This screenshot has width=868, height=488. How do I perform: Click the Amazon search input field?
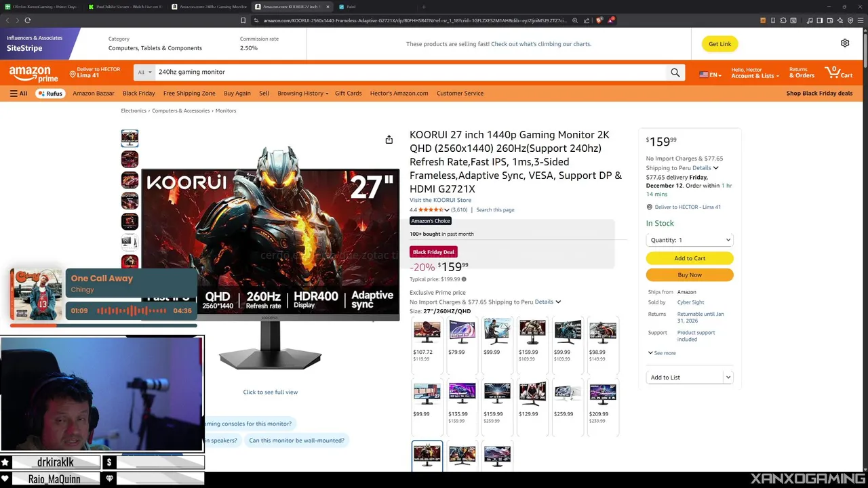410,73
